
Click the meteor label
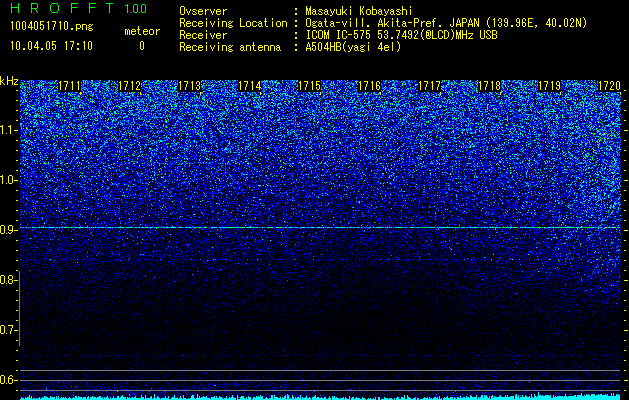(142, 31)
